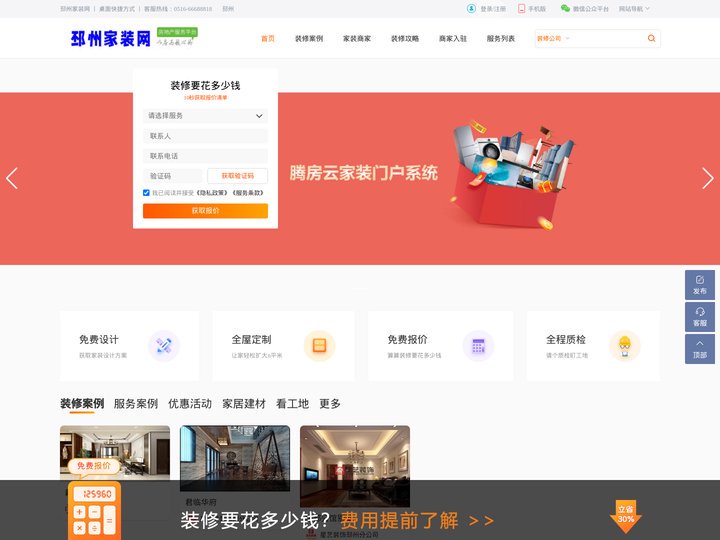The image size is (720, 540).
Task: Open the 商家入驻 nav menu item
Action: tap(453, 39)
